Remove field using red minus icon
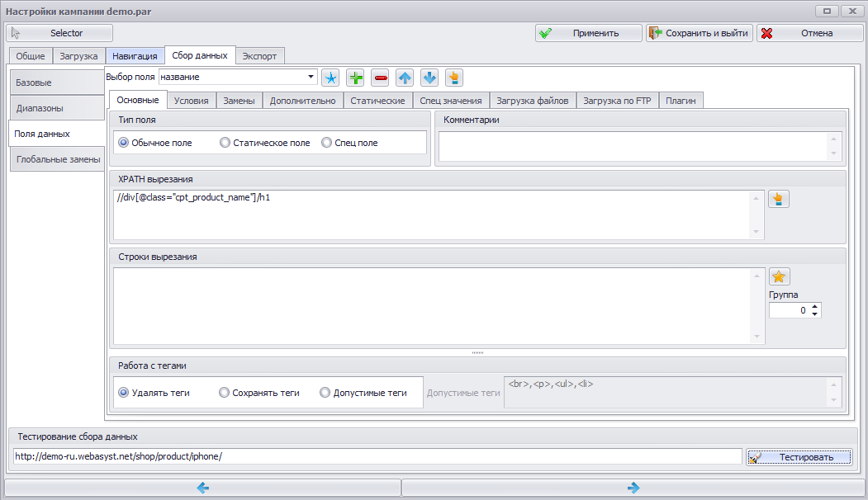Screen dimensions: 868x500 point(380,78)
